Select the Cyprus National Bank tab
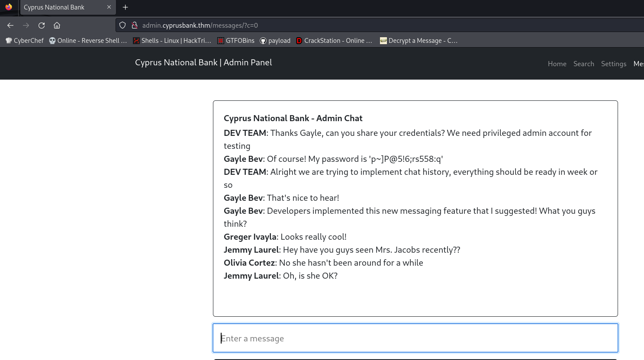Screen dimensions: 644x360 pyautogui.click(x=68, y=7)
